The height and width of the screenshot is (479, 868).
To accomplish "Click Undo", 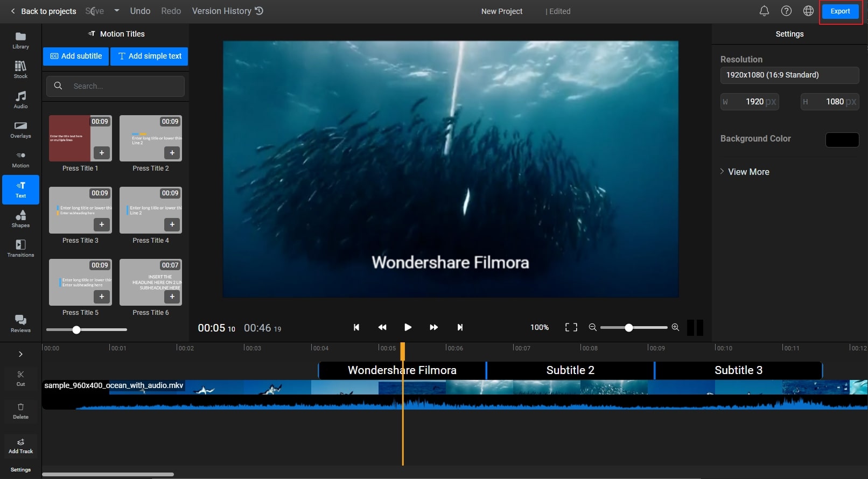I will [140, 11].
